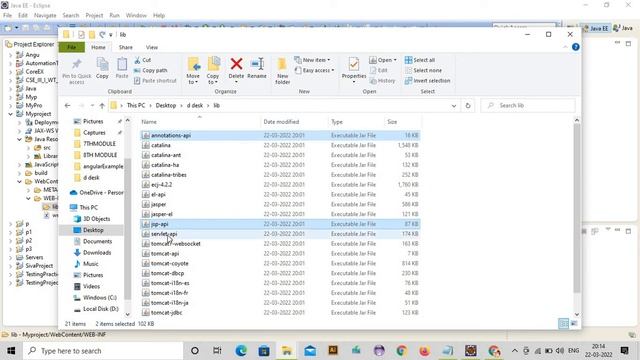
Task: Expand the Servers project in Eclipse
Action: pyautogui.click(x=11, y=258)
